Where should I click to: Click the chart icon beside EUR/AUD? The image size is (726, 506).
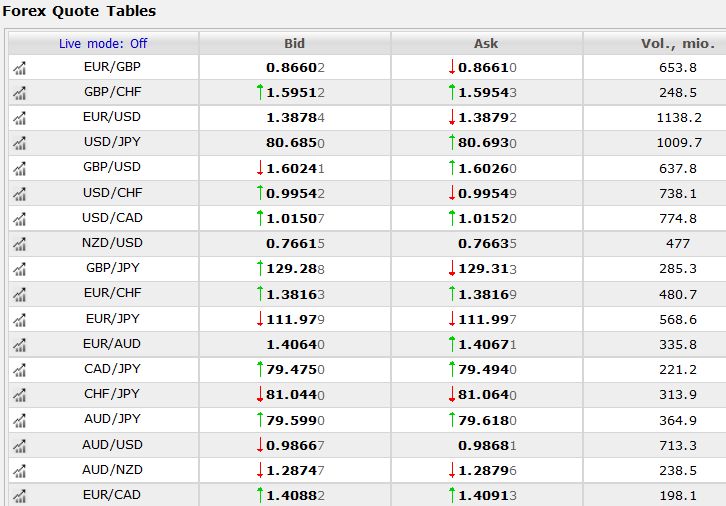20,345
